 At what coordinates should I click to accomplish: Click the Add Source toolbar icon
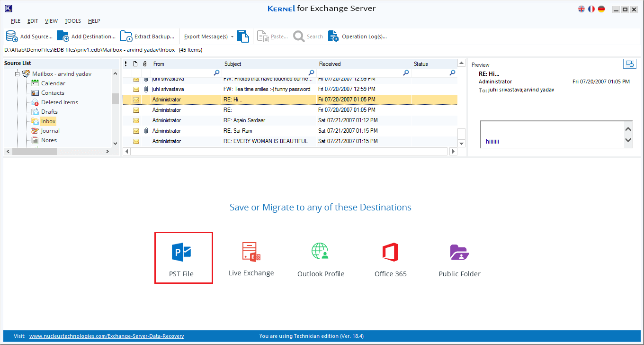(12, 36)
